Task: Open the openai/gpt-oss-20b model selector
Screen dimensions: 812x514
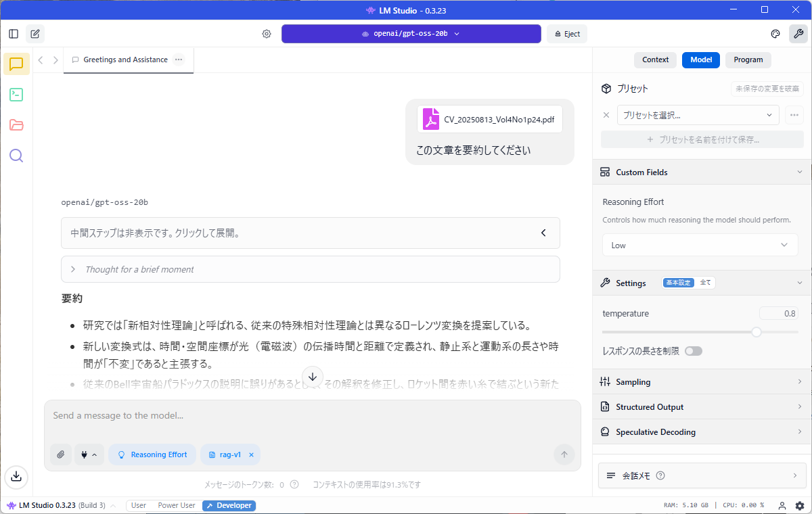Action: 411,33
